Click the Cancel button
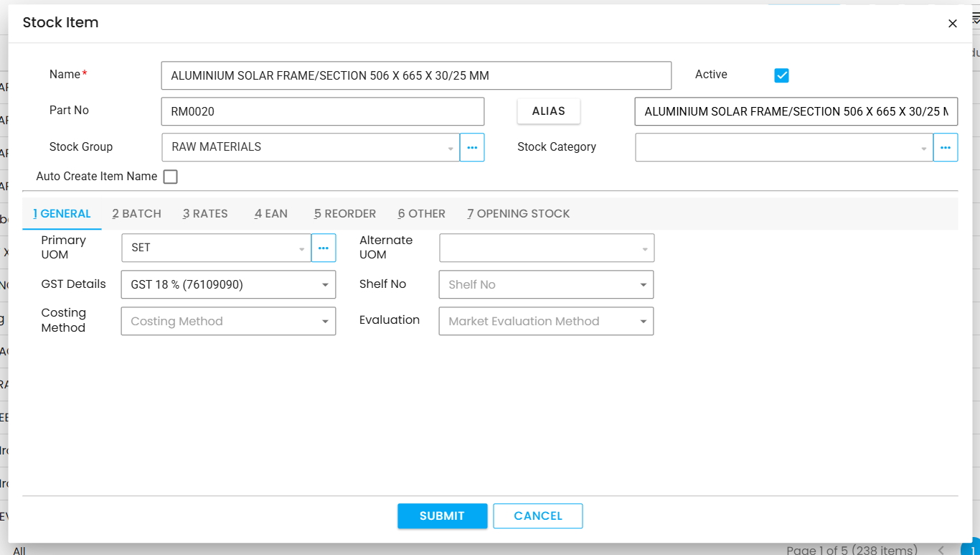The height and width of the screenshot is (555, 980). click(538, 516)
